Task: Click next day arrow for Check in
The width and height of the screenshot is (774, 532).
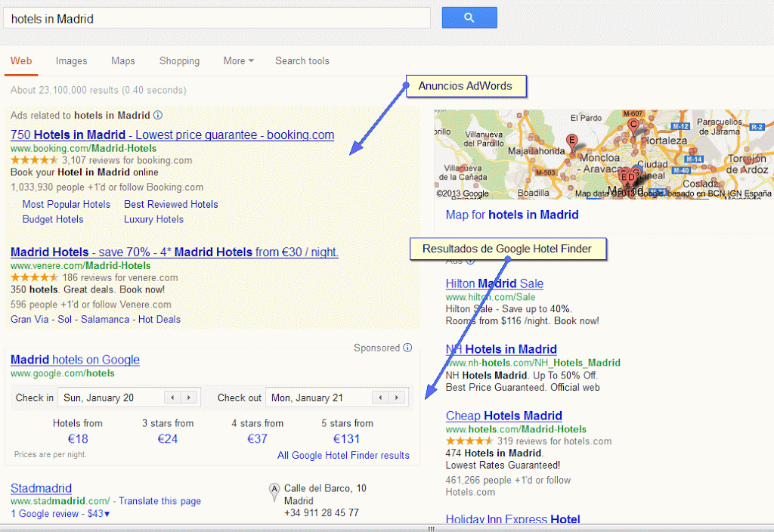Action: (188, 397)
